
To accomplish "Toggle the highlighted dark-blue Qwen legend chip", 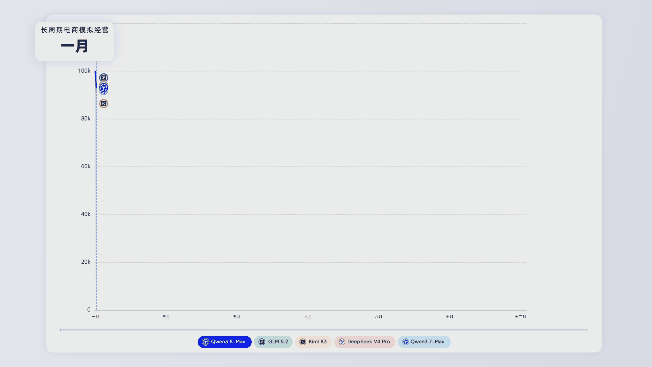I will (225, 342).
